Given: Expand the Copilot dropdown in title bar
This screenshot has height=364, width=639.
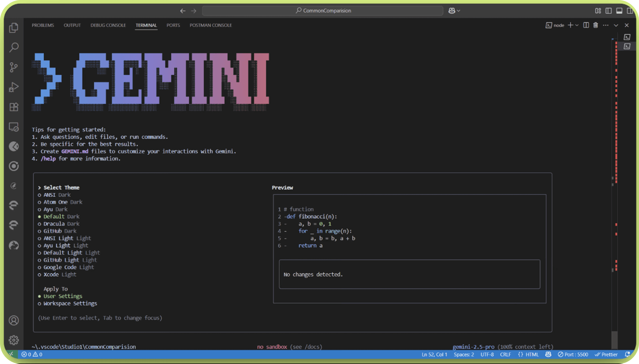Looking at the screenshot, I should [459, 11].
